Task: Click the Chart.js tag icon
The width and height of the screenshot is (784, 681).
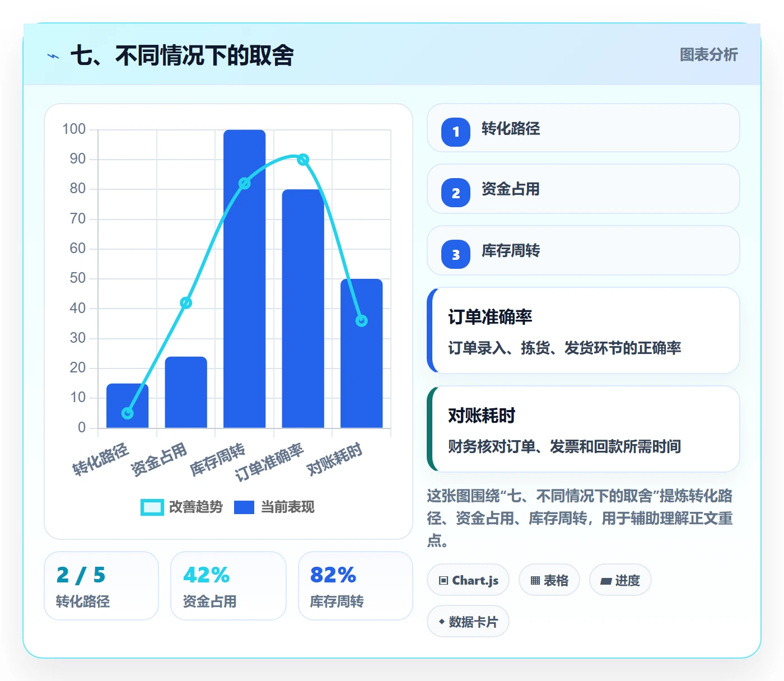Action: [444, 581]
